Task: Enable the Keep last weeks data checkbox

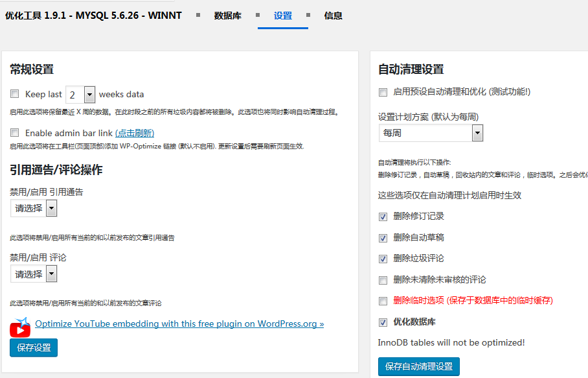Action: [x=15, y=94]
